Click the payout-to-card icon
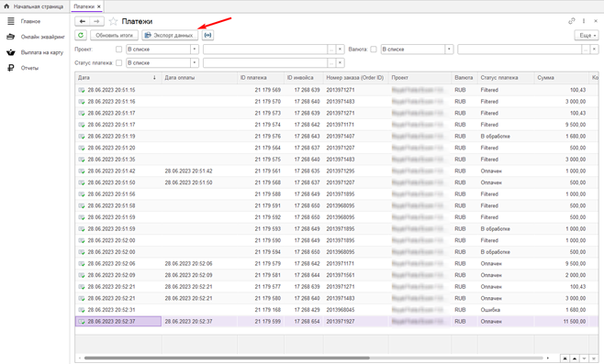The height and width of the screenshot is (364, 604). pyautogui.click(x=11, y=52)
